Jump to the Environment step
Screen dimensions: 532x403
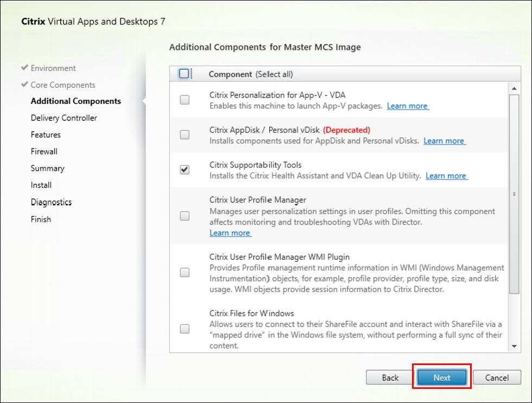(x=53, y=68)
